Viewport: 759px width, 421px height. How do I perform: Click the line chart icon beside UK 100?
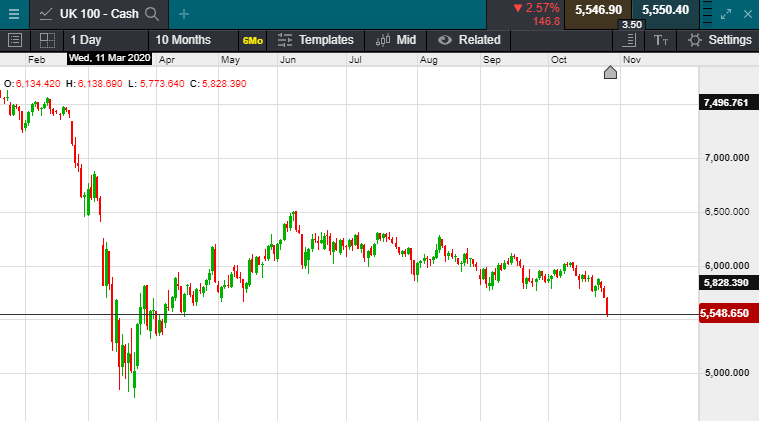(46, 14)
